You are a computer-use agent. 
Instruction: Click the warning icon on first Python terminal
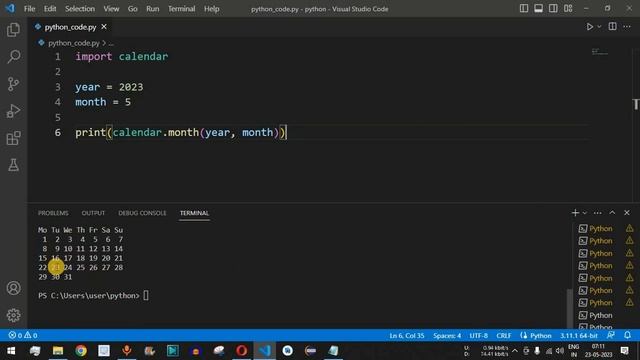630,228
